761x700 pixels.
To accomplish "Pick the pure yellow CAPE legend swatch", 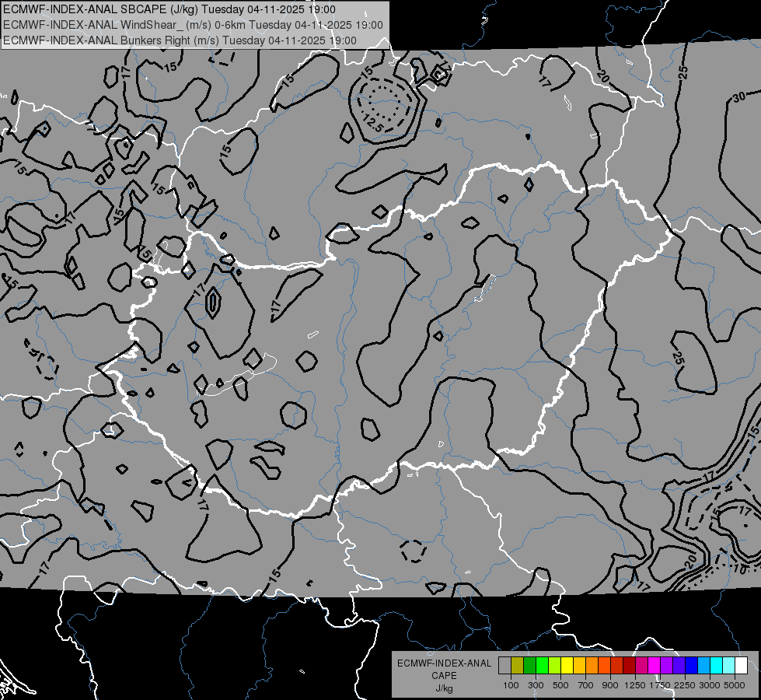I will coord(567,666).
